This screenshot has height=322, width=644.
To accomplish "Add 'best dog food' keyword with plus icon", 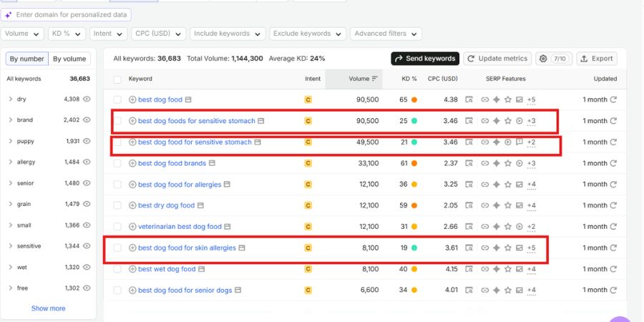I will [x=132, y=99].
